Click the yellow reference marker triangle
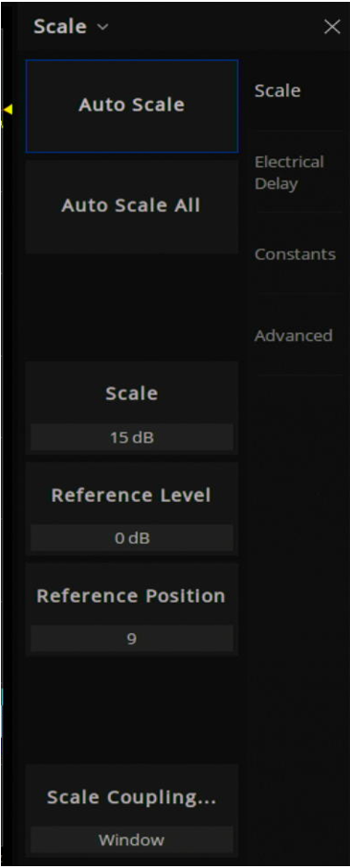Viewport: 350px width, 868px height. 7,110
